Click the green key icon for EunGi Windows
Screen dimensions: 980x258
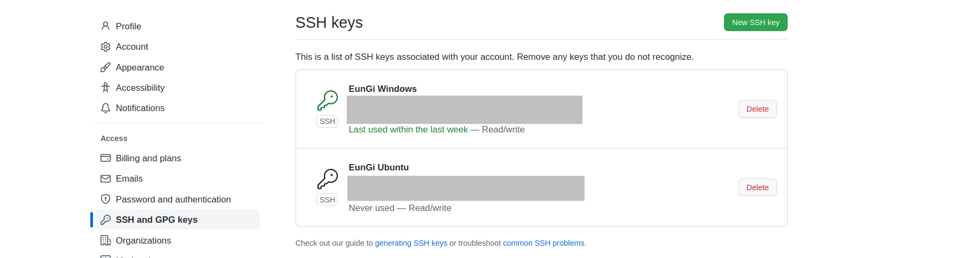328,100
